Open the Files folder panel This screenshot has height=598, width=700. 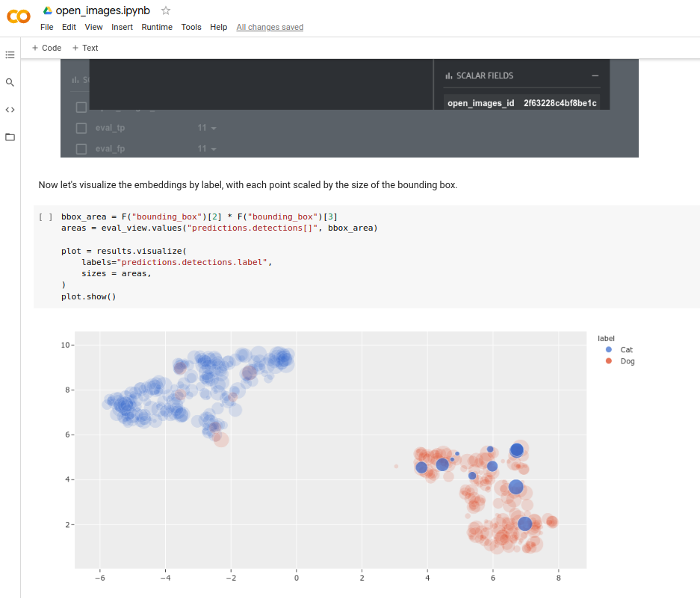(10, 137)
